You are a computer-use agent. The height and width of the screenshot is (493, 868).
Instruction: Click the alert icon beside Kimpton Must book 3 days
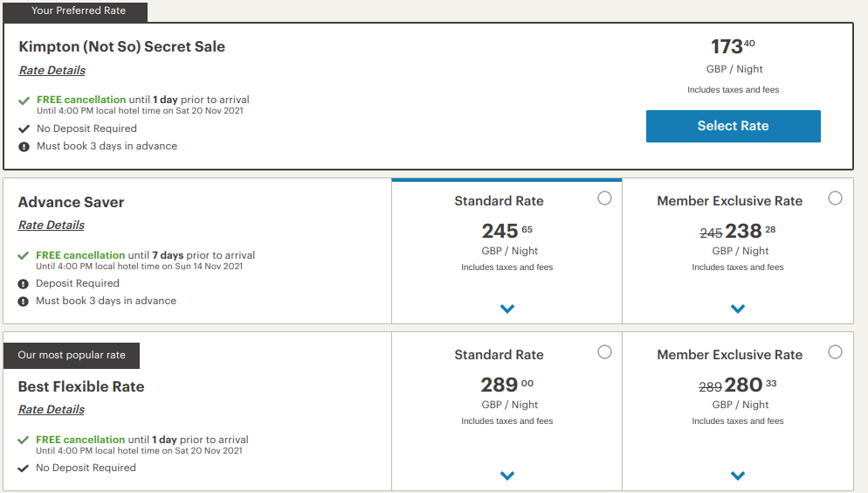pyautogui.click(x=24, y=147)
